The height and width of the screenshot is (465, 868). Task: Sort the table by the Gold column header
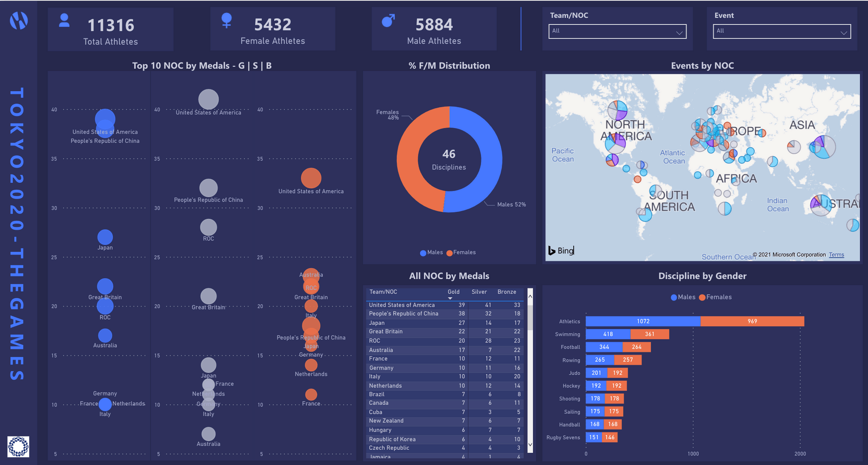point(453,292)
